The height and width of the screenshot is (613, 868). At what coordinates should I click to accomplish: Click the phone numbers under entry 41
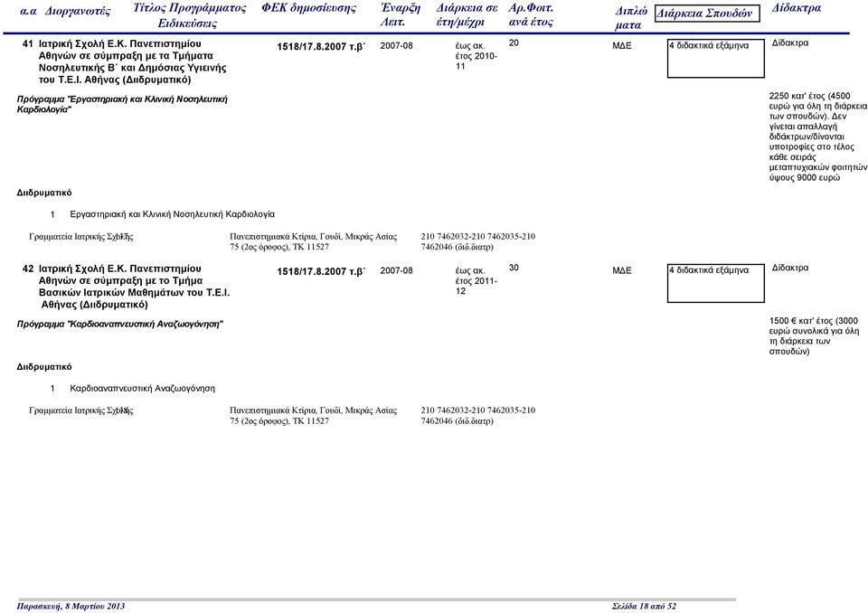click(x=477, y=241)
